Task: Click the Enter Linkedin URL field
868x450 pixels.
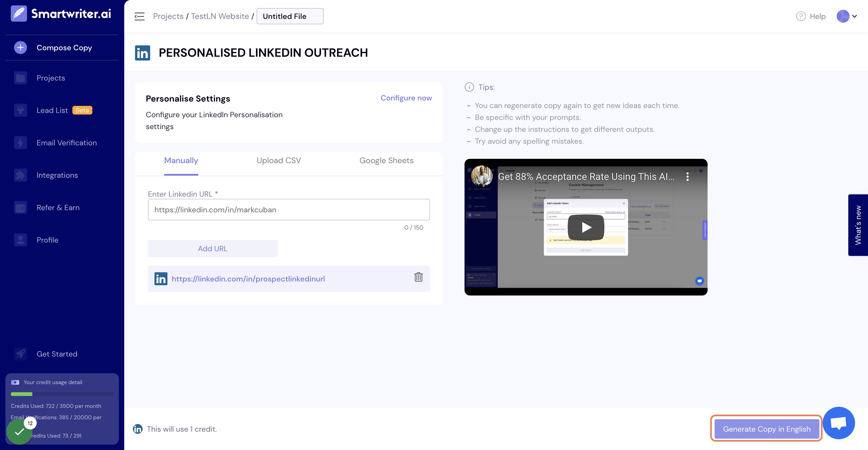Action: coord(289,210)
